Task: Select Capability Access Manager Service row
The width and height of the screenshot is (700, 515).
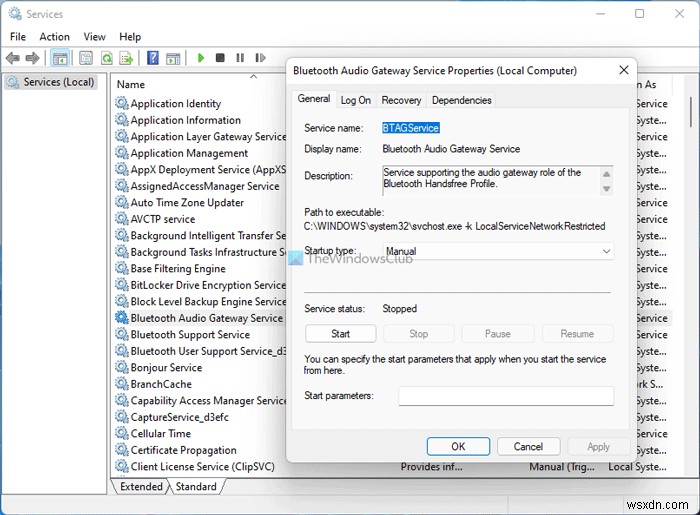Action: click(200, 400)
